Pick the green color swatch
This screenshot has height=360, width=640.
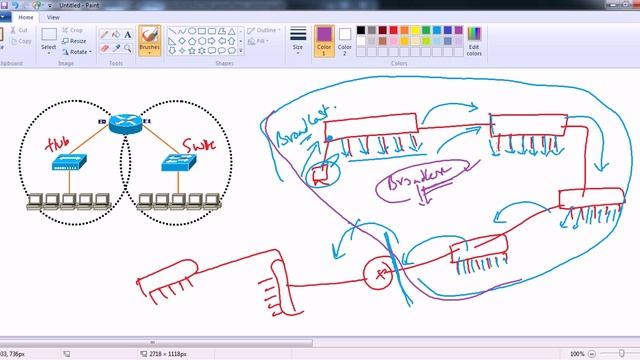click(x=426, y=30)
